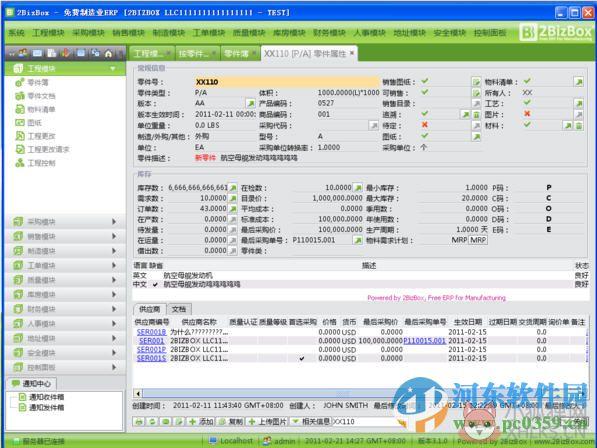Open purchase order link P110015.001 in the supplier table
The height and width of the screenshot is (448, 597).
[x=424, y=341]
